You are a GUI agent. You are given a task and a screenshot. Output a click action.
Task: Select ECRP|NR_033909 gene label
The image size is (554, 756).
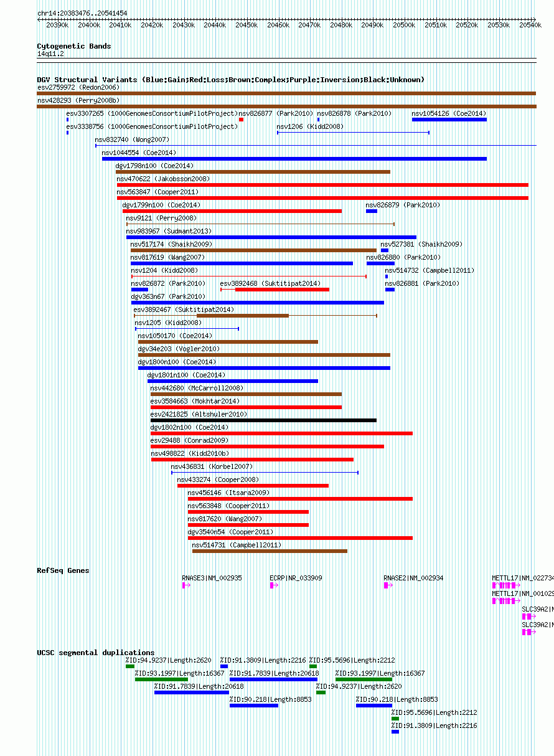pos(296,578)
